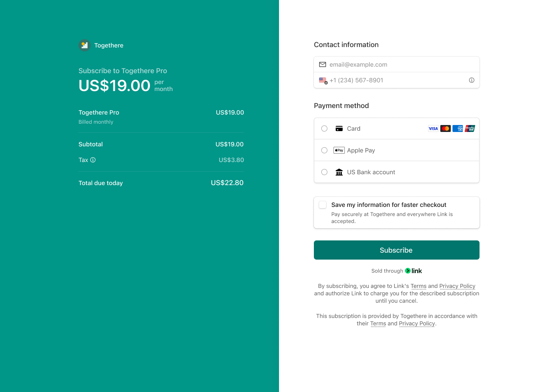558x392 pixels.
Task: Click the Visa card brand icon
Action: [433, 128]
